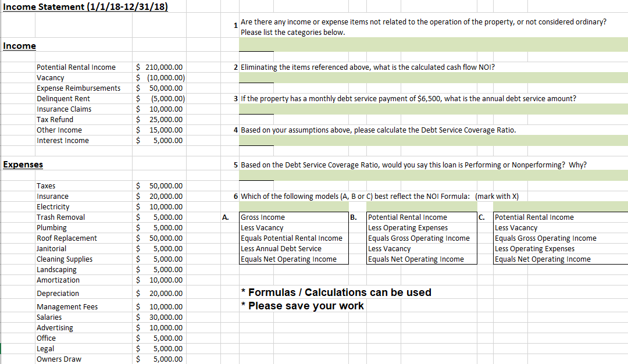Click the cell to mark model B with X
Image resolution: width=628 pixels, height=364 pixels.
[x=422, y=206]
